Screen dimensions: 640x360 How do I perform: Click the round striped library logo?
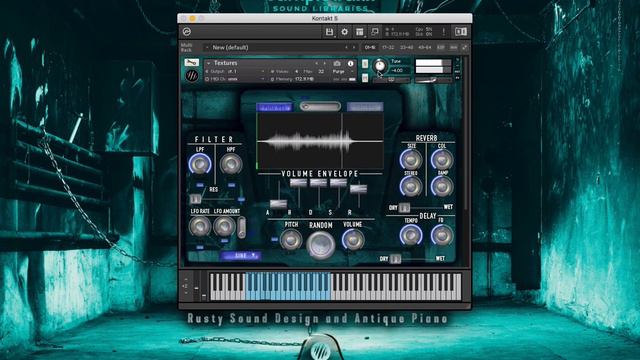point(192,75)
